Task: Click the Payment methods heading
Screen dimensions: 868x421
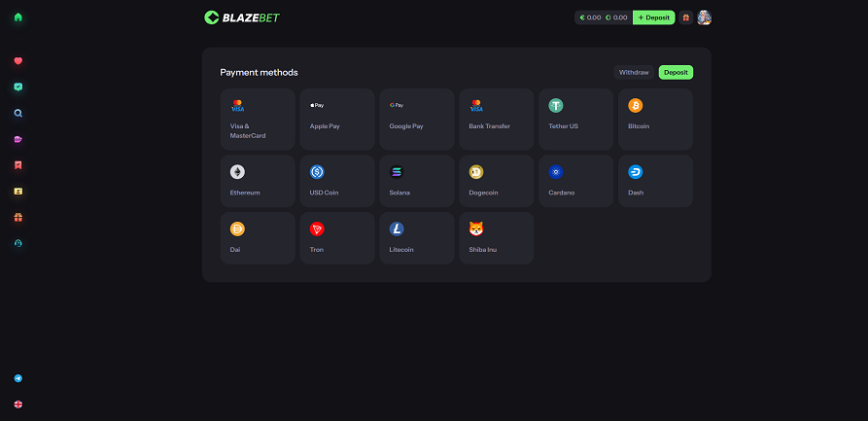Action: (260, 73)
